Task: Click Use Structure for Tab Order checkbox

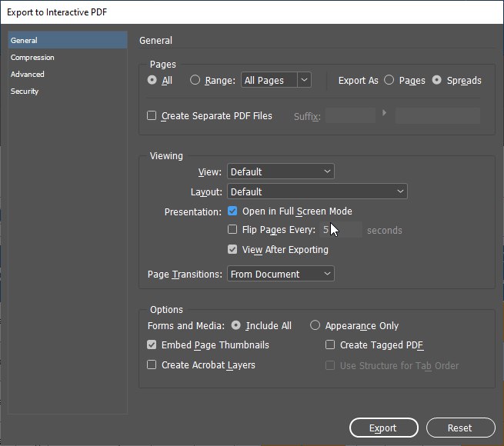Action: [330, 365]
